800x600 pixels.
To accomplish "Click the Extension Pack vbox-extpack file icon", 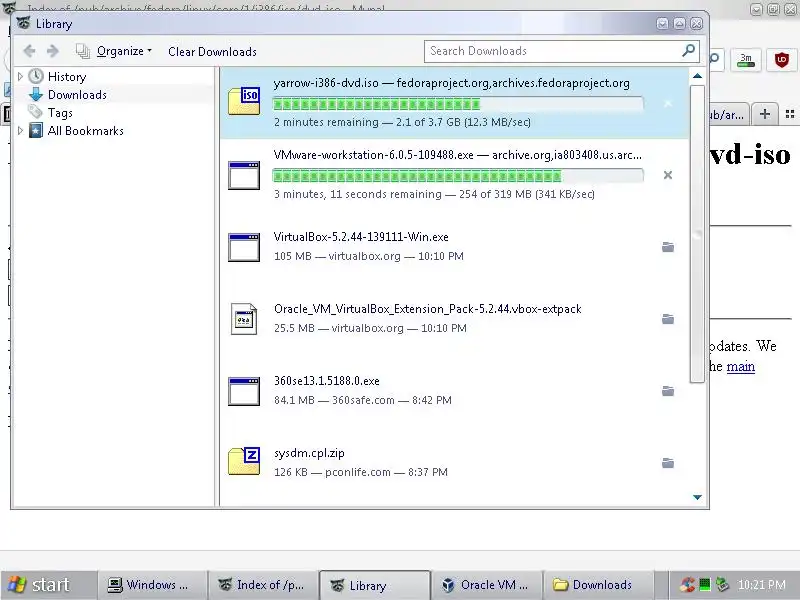I will (244, 319).
